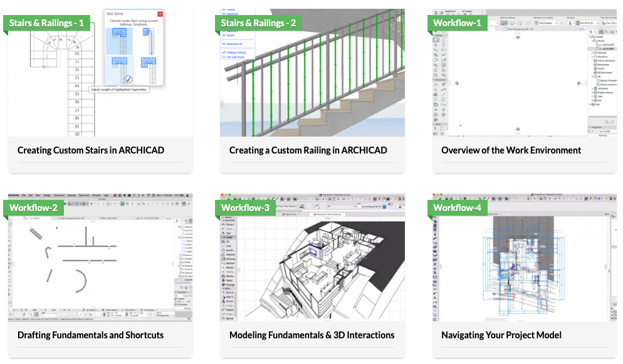Close the Stair Solver dialog with red X
This screenshot has height=364, width=623.
[x=160, y=14]
